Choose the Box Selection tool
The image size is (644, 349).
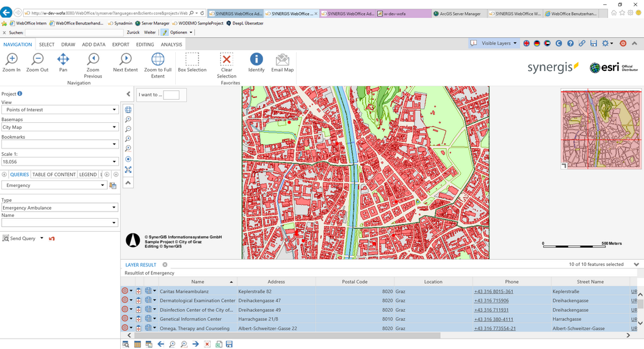click(192, 62)
